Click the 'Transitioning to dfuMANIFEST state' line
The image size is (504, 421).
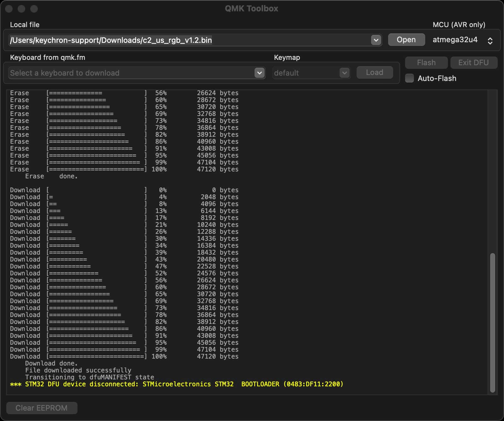coord(89,377)
